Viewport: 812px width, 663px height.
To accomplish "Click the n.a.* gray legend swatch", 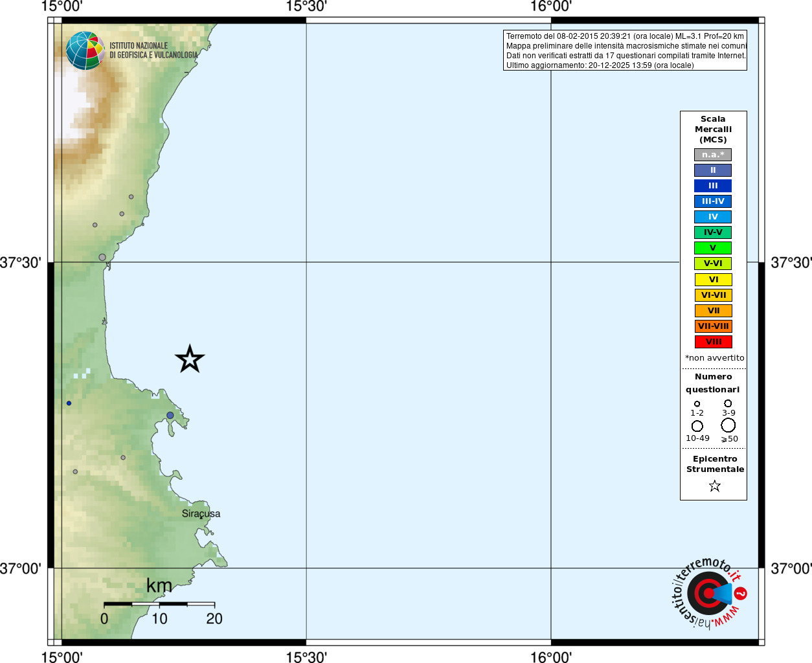I will coord(713,155).
